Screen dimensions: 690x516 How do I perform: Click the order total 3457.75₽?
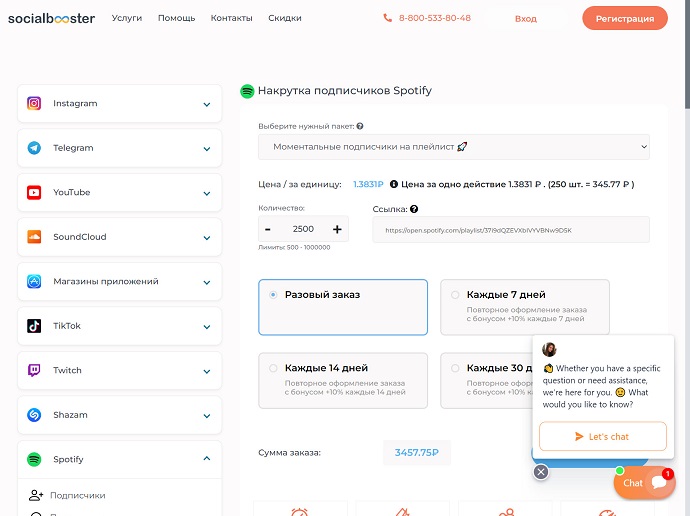click(x=417, y=453)
